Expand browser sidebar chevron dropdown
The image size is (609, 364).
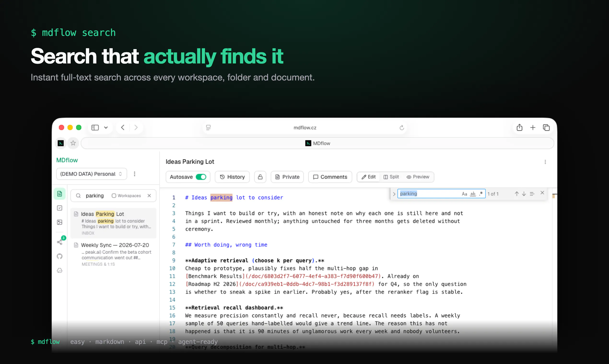pyautogui.click(x=106, y=128)
